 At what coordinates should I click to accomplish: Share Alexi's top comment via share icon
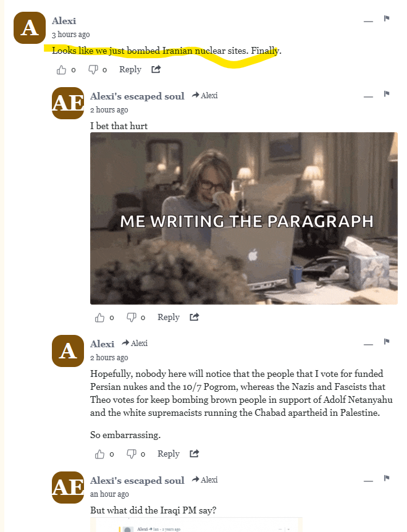[156, 70]
